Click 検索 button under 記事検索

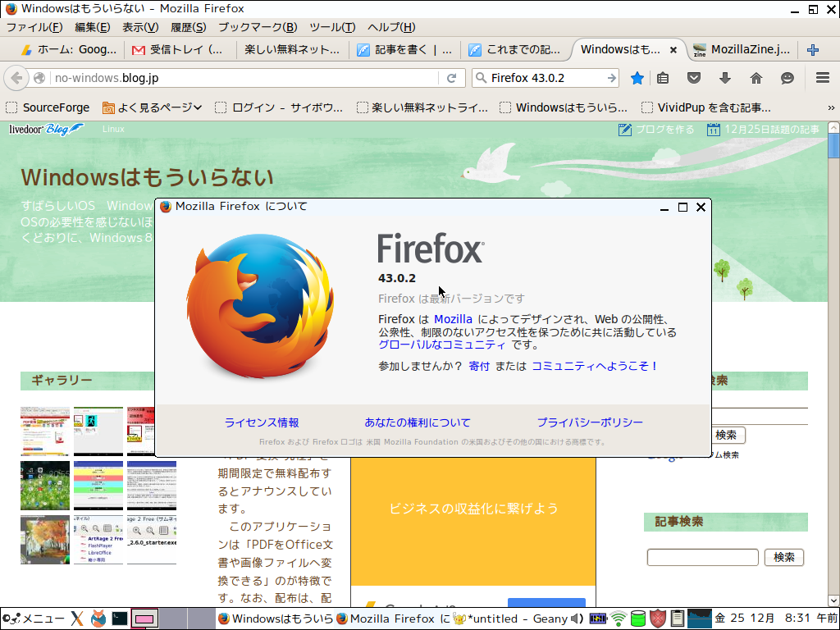point(783,557)
